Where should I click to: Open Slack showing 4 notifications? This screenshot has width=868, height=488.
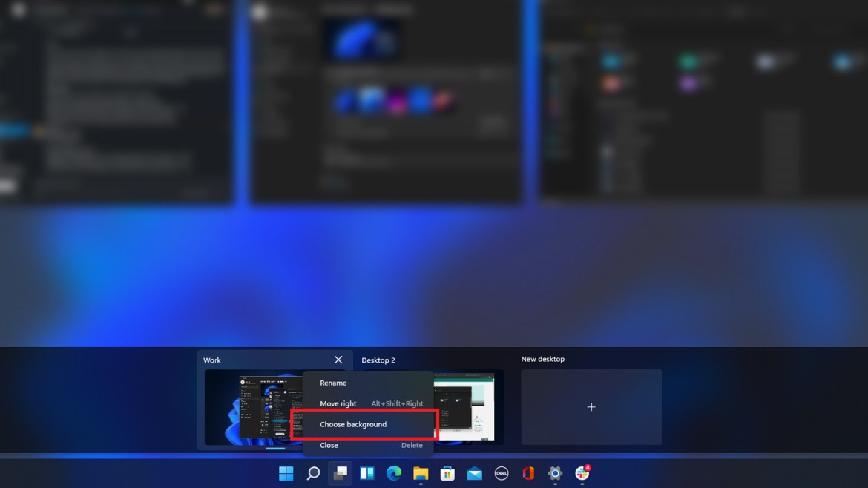click(x=581, y=472)
